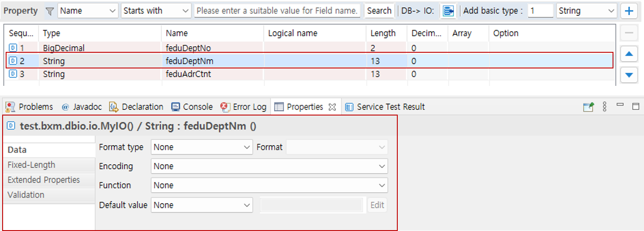Maximize the bottom panel view

coord(636,106)
